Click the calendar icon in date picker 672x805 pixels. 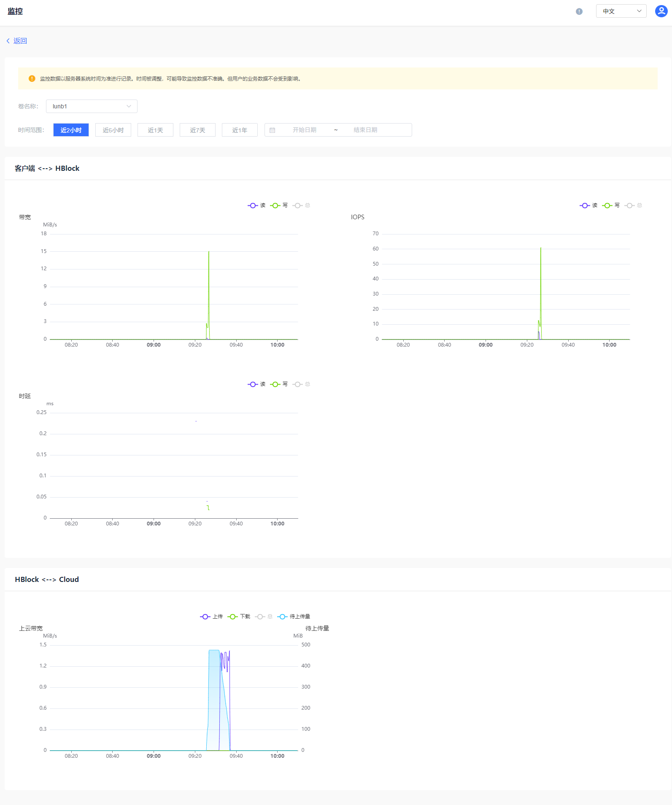pos(273,130)
